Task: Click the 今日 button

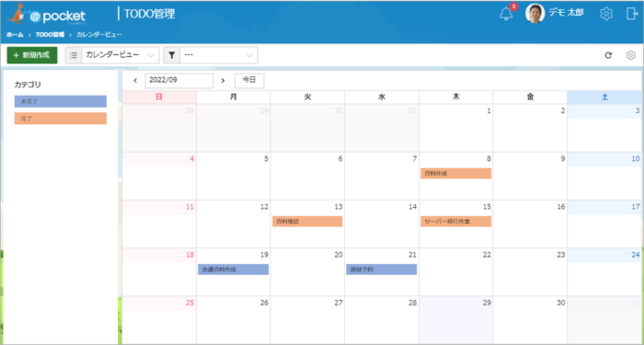Action: coord(249,81)
